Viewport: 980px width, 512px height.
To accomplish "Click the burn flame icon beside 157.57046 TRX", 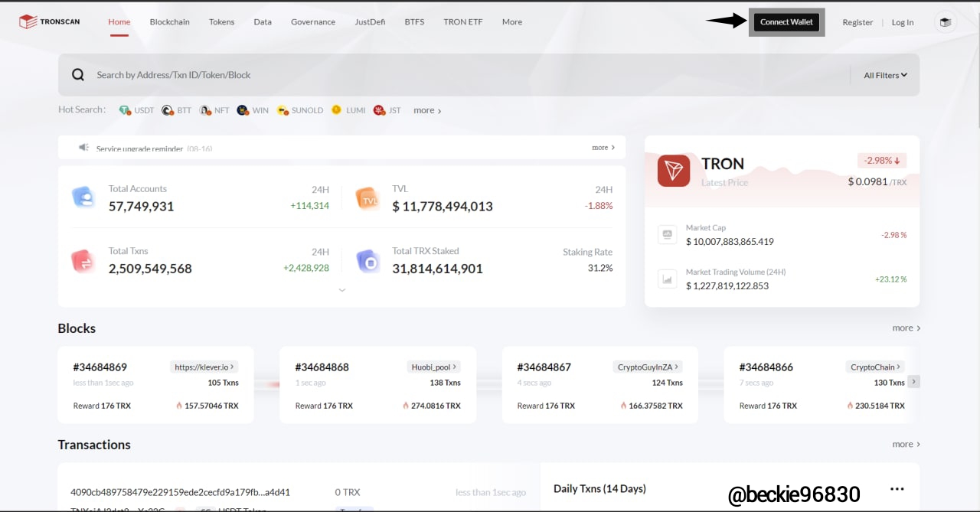I will tap(179, 406).
